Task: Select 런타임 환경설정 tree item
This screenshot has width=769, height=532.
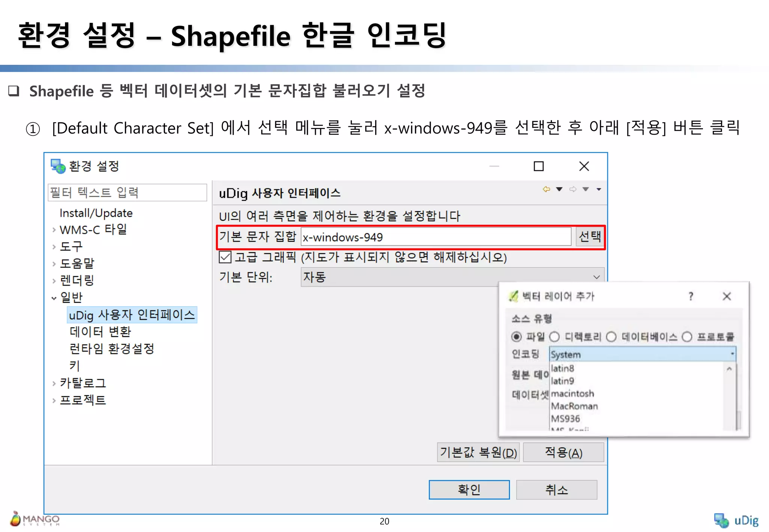Action: (x=112, y=349)
